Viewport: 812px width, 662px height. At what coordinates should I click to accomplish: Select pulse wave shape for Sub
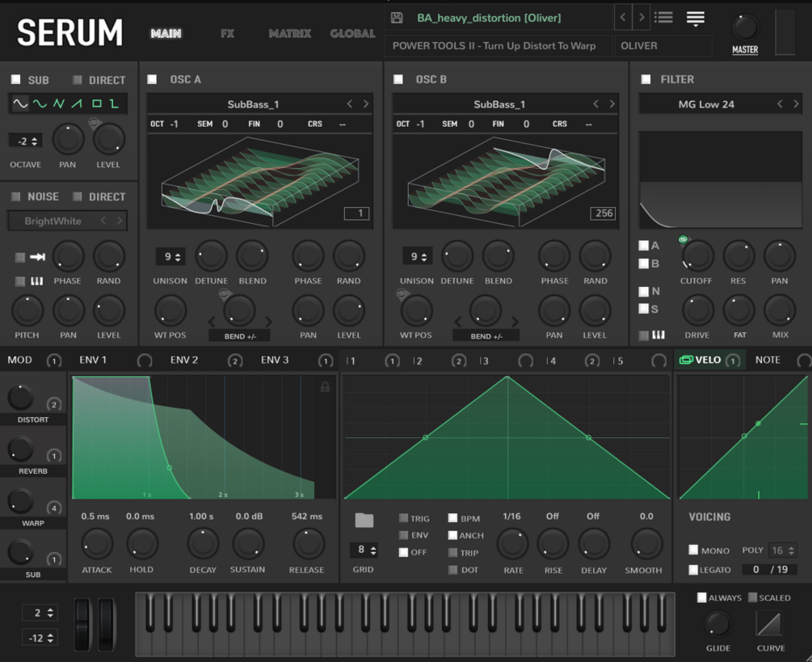[114, 103]
